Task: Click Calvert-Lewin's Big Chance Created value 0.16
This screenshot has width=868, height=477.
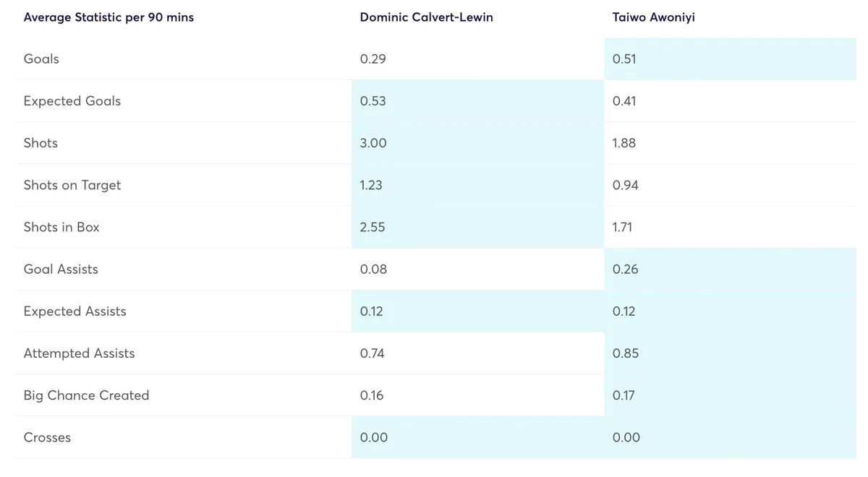Action: pos(372,395)
